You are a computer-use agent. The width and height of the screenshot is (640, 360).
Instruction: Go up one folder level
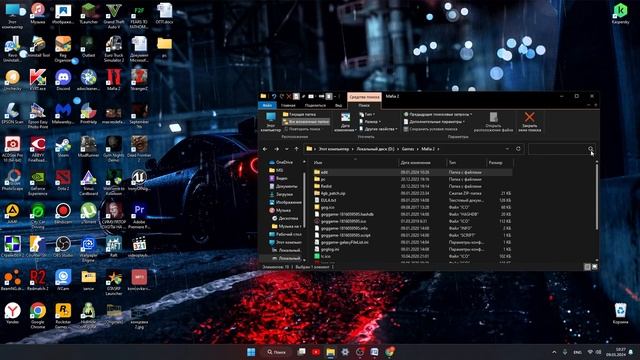[296, 149]
